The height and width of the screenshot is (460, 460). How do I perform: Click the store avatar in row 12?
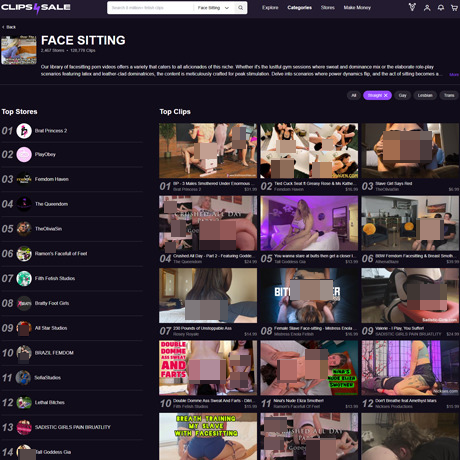pyautogui.click(x=24, y=402)
